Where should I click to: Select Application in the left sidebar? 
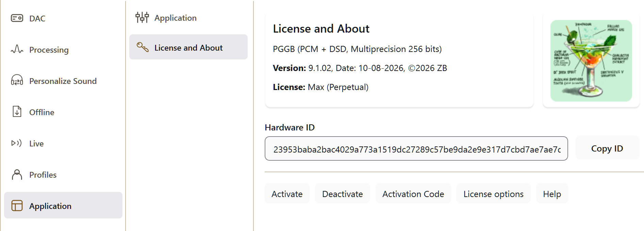tap(63, 205)
